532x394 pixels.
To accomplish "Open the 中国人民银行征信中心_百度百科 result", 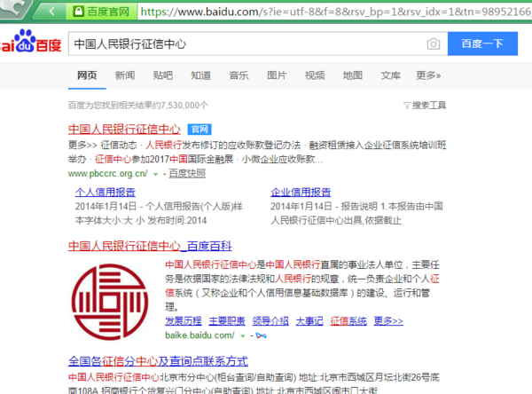I will 150,246.
